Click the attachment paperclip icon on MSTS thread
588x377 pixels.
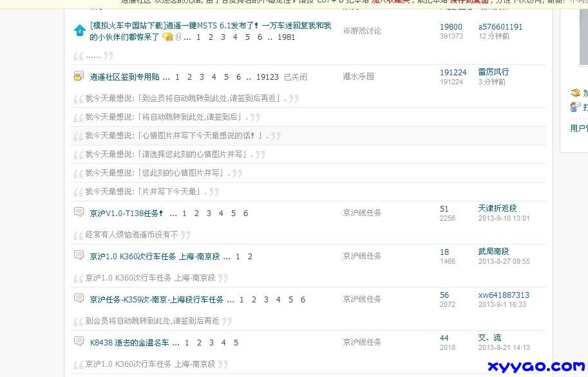tap(178, 37)
